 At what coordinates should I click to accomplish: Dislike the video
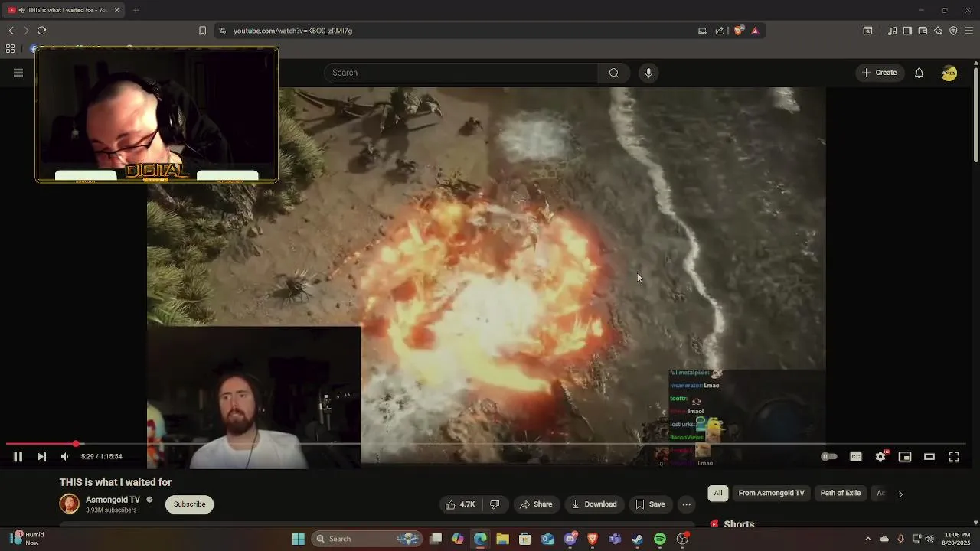point(495,504)
